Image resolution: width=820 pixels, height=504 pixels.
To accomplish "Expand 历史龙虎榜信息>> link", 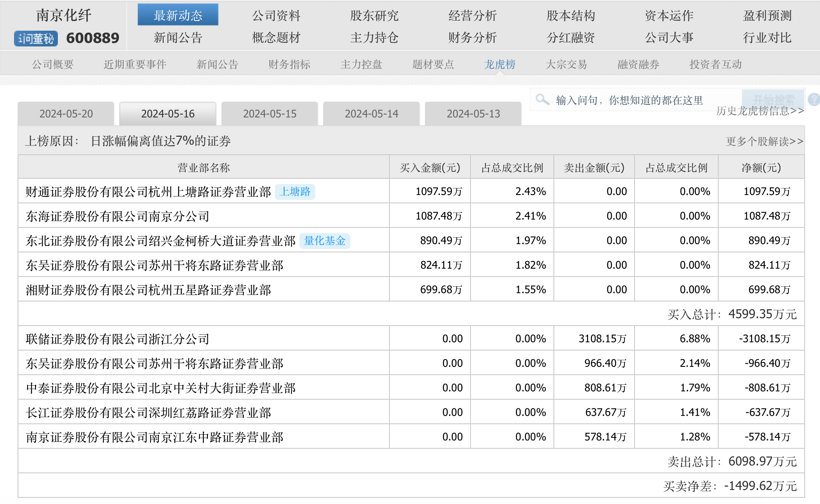I will 760,111.
